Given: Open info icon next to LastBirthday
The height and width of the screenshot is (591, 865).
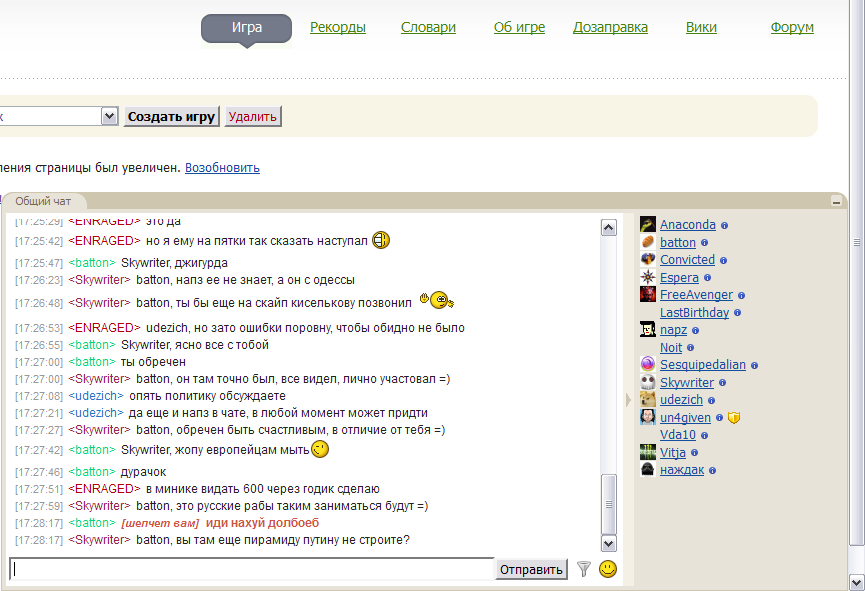Looking at the screenshot, I should [x=738, y=313].
